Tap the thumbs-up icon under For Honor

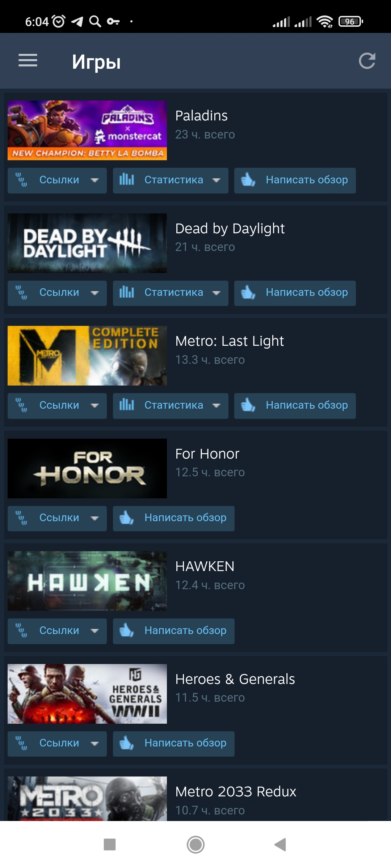(x=127, y=518)
